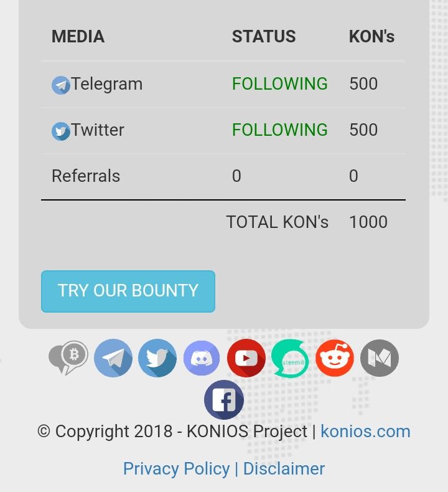Click the Twitter icon in media table
This screenshot has height=492, width=448.
[x=60, y=131]
